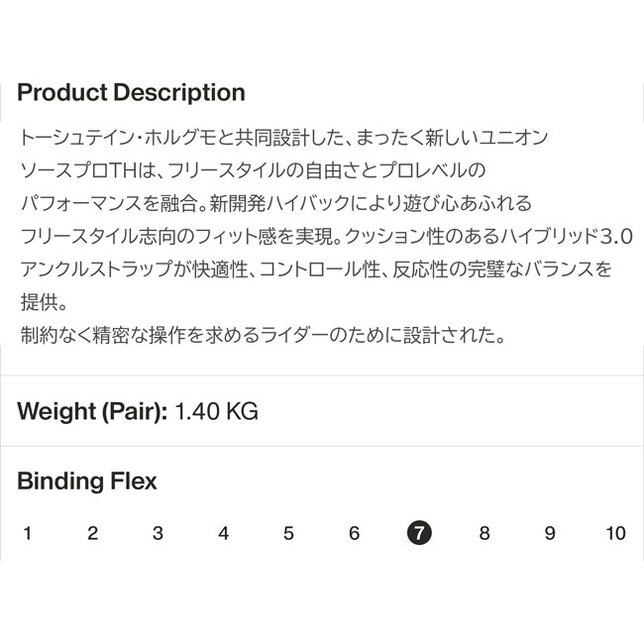Click the Product Description heading
This screenshot has width=644, height=644.
[x=131, y=93]
